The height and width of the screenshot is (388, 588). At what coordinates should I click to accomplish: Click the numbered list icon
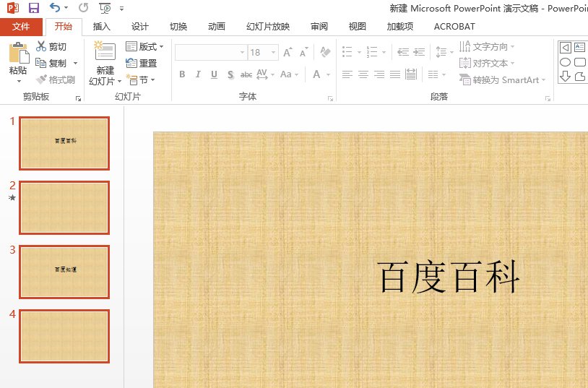[x=371, y=52]
